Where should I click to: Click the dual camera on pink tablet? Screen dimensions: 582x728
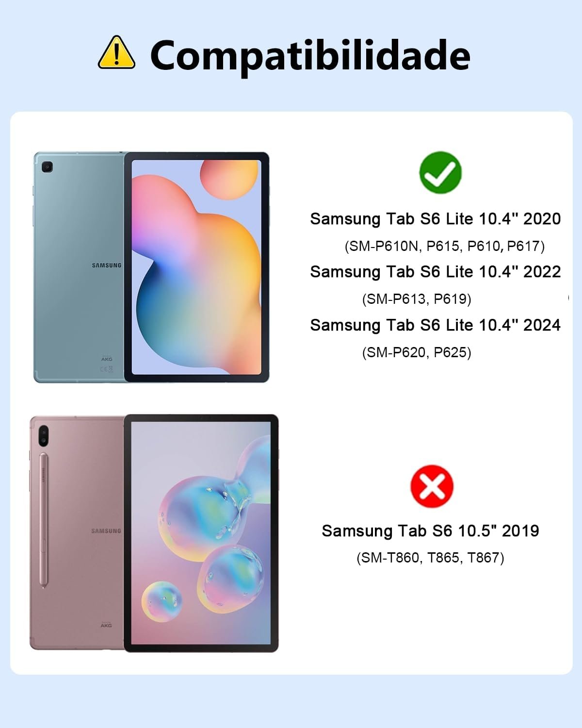tap(44, 435)
